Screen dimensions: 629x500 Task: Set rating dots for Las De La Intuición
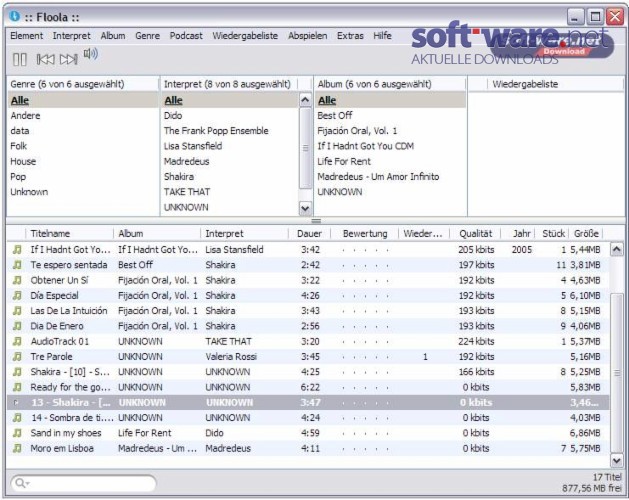click(365, 311)
